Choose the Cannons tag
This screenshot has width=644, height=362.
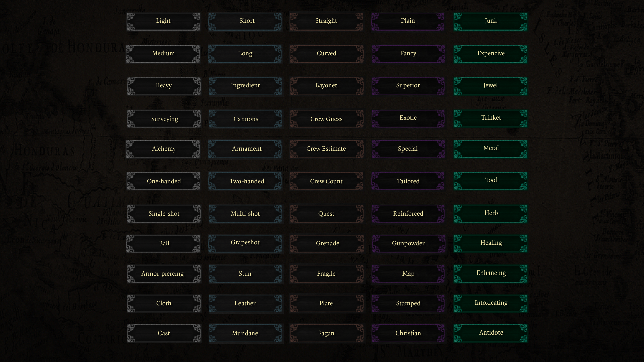pos(245,119)
